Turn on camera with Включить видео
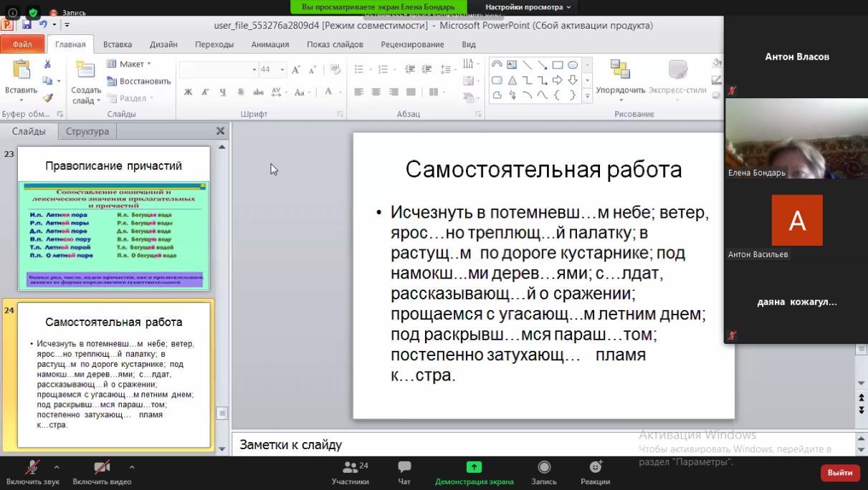The height and width of the screenshot is (490, 868). pos(102,472)
